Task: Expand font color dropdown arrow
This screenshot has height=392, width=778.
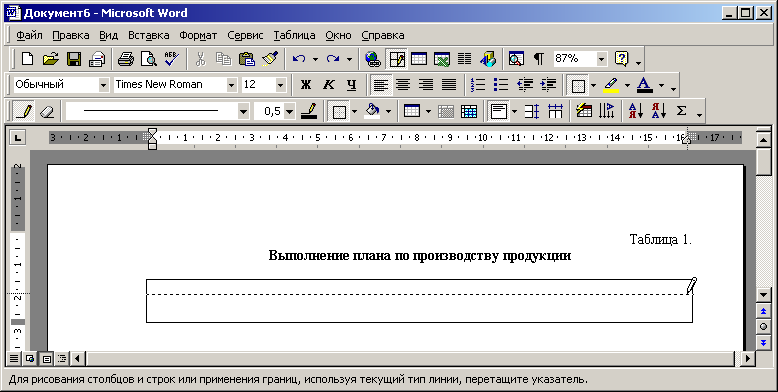Action: click(661, 85)
